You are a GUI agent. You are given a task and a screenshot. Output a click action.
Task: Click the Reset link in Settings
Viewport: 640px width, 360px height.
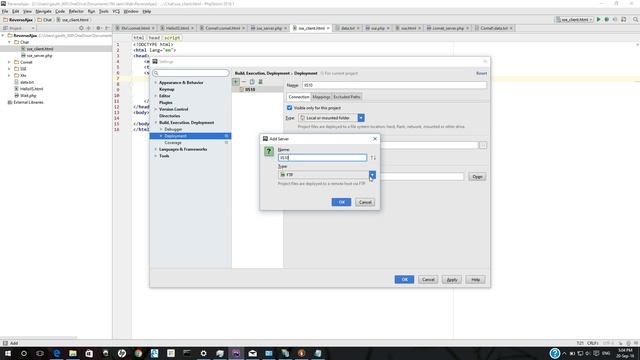[481, 73]
